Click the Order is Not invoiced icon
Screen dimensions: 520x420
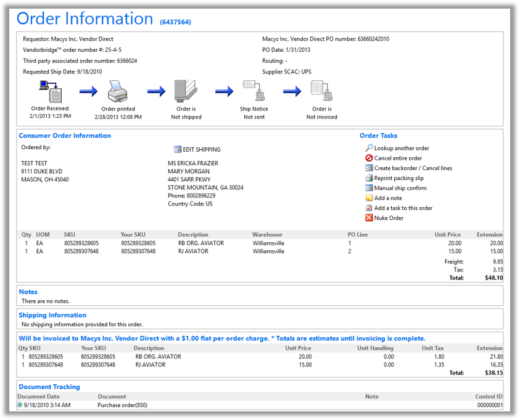pos(321,91)
